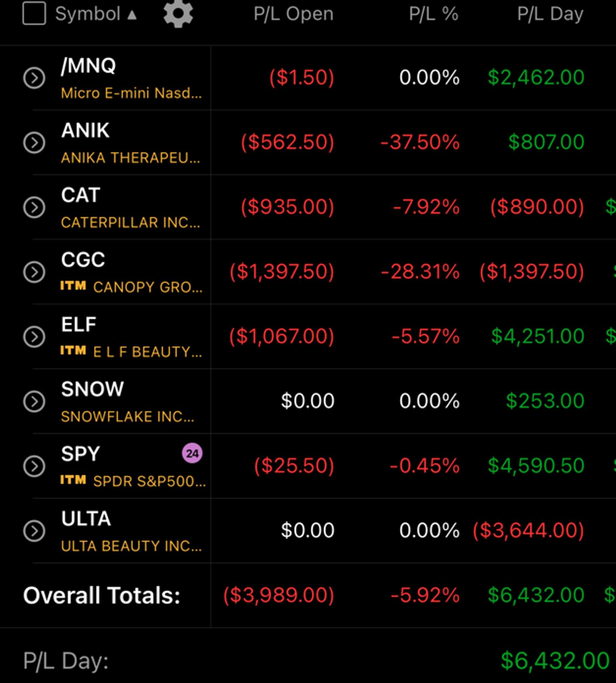This screenshot has height=683, width=616.
Task: Tap the ITM tag on CGC row
Action: 73,286
